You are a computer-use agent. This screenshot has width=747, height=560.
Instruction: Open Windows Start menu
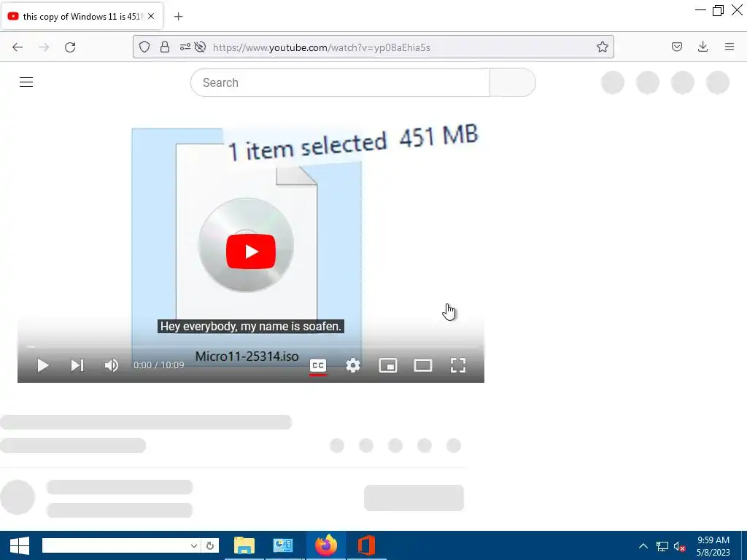20,545
